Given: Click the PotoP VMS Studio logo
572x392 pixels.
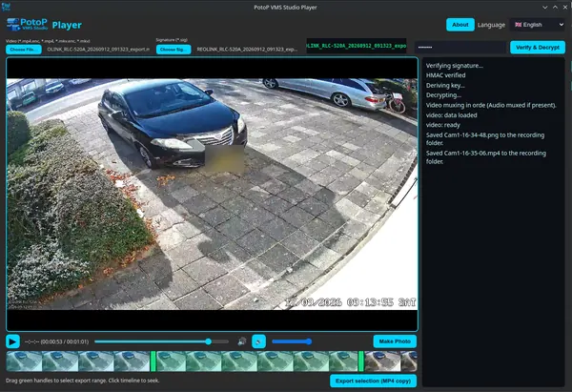Looking at the screenshot, I should click(28, 25).
